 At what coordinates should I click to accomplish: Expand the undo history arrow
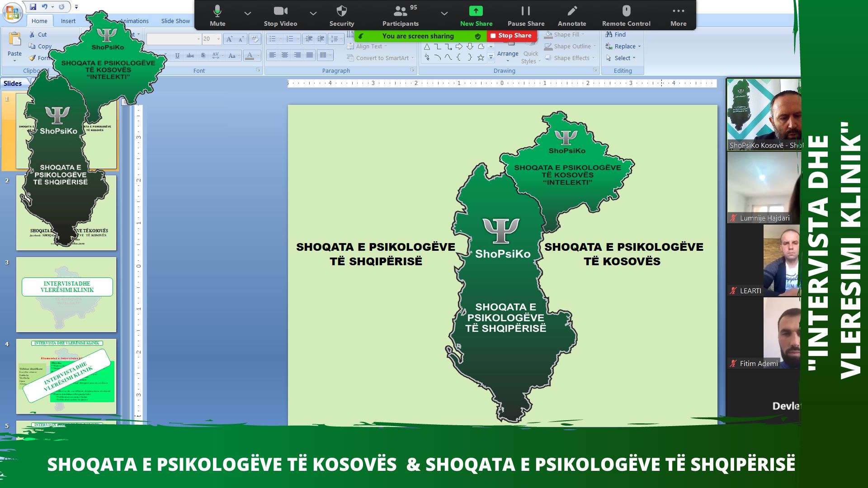click(52, 7)
